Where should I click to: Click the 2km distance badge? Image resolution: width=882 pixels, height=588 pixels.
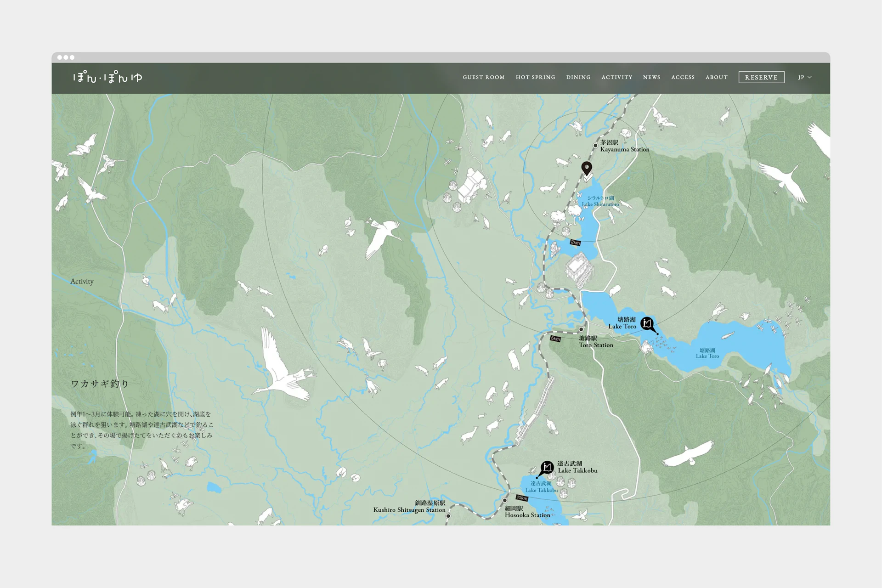576,243
